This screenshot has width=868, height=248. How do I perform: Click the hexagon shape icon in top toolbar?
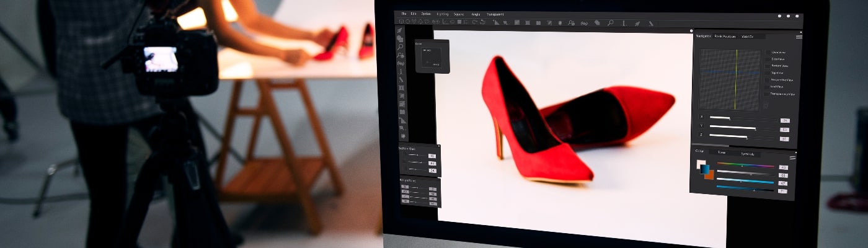(401, 22)
